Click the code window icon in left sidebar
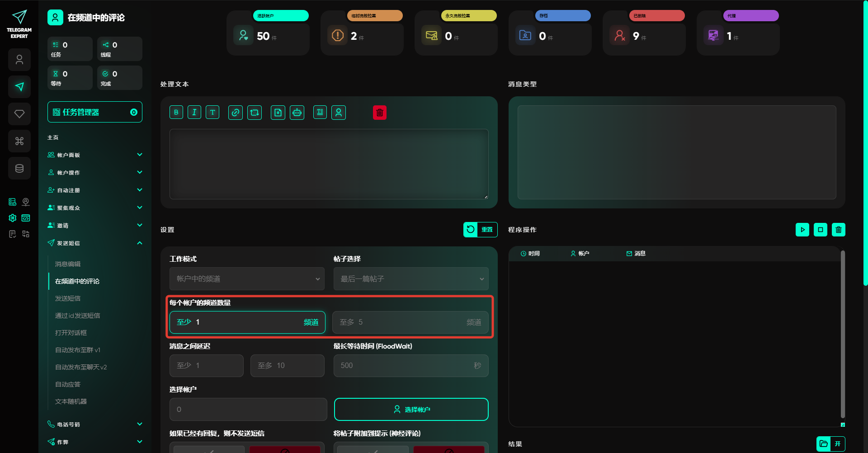868x453 pixels. 26,218
